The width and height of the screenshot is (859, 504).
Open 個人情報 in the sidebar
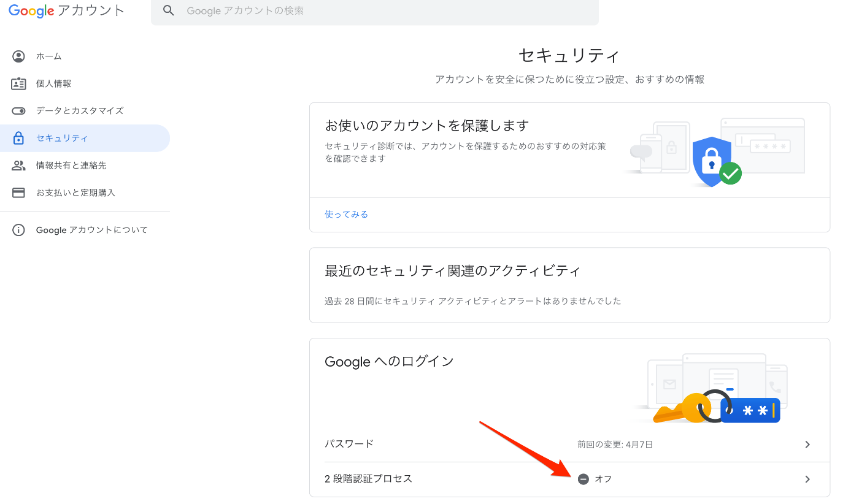click(85, 83)
